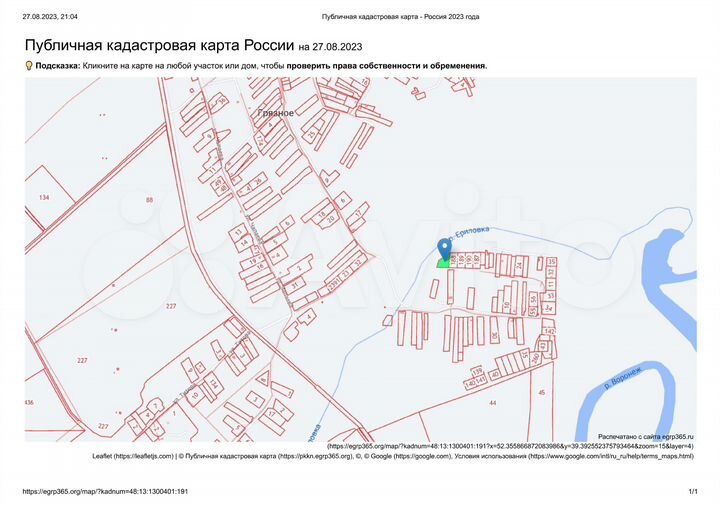Image resolution: width=720 pixels, height=508 pixels.
Task: Click 'Распечатано с сайта egrp365.ru' text
Action: coord(646,437)
